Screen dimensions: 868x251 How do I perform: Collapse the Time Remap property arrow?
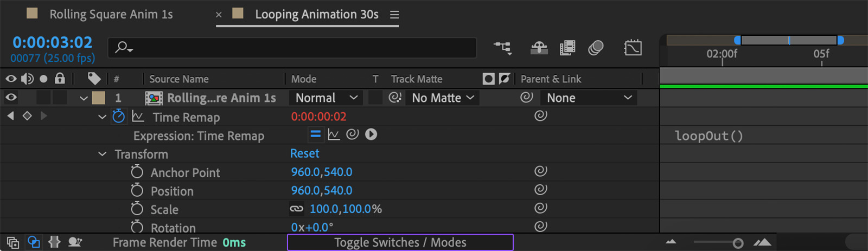pos(102,117)
